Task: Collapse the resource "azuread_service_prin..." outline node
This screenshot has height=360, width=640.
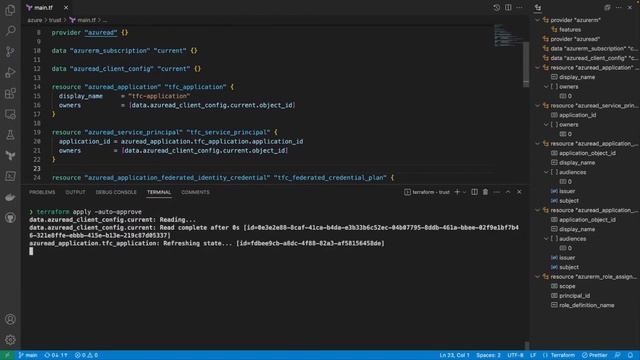Action: point(538,106)
